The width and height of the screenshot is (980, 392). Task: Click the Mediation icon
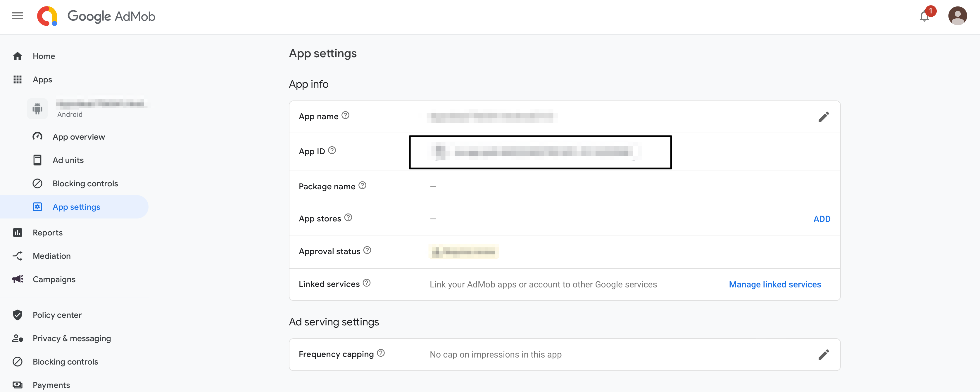pos(18,256)
